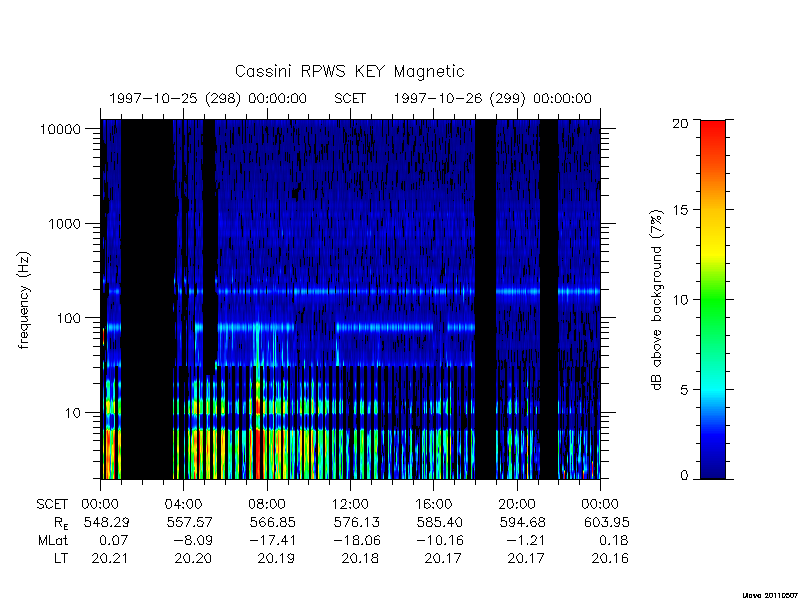Click the colorbar tick label '0'
This screenshot has width=800, height=600.
(684, 476)
